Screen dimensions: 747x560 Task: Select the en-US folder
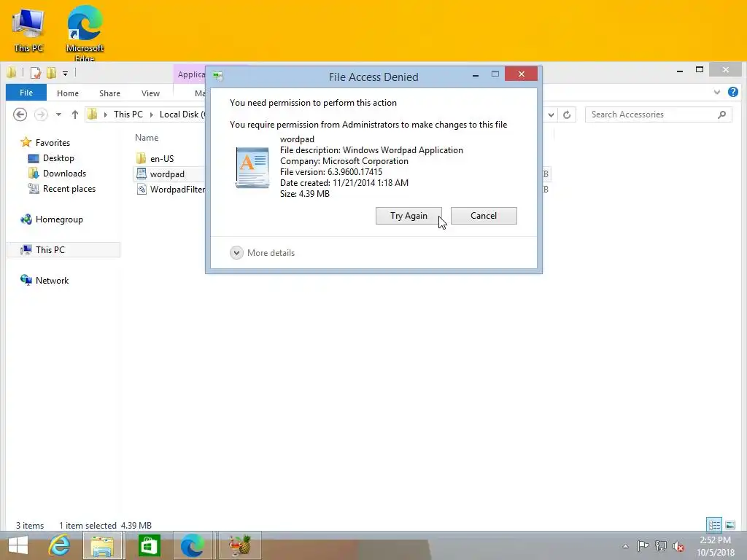pos(162,158)
